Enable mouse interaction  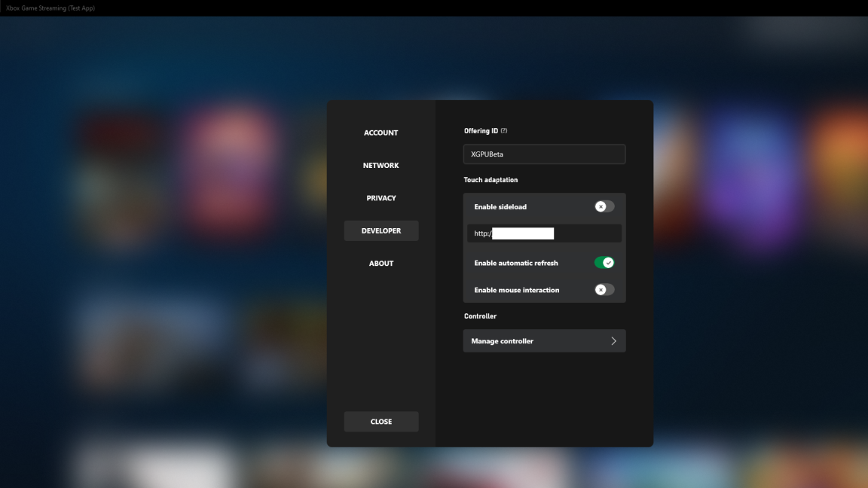(603, 289)
